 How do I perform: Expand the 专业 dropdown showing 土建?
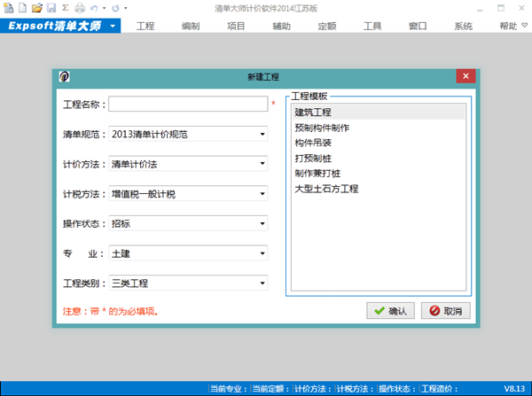coord(262,253)
